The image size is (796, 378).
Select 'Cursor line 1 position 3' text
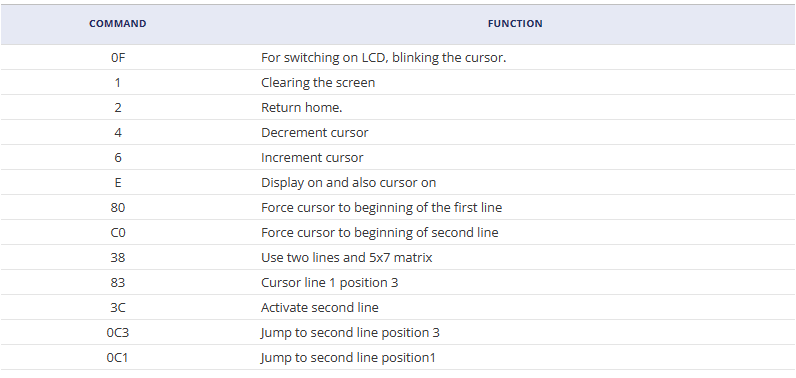click(x=329, y=283)
